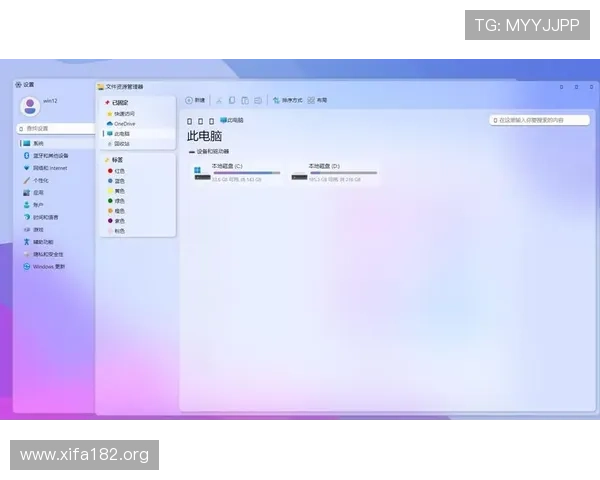Filter by the red (红色) tag
600x480 pixels.
(116, 171)
